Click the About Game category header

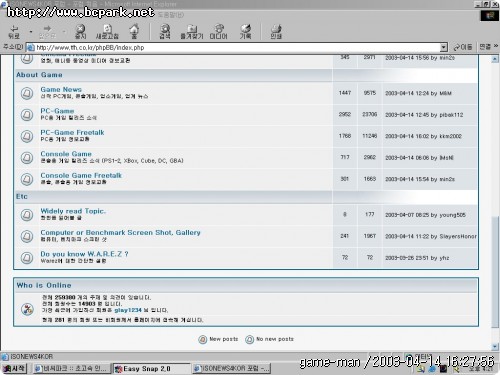(39, 75)
